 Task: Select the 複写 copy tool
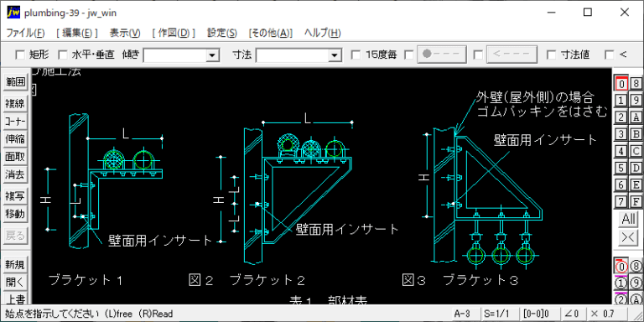(x=15, y=196)
